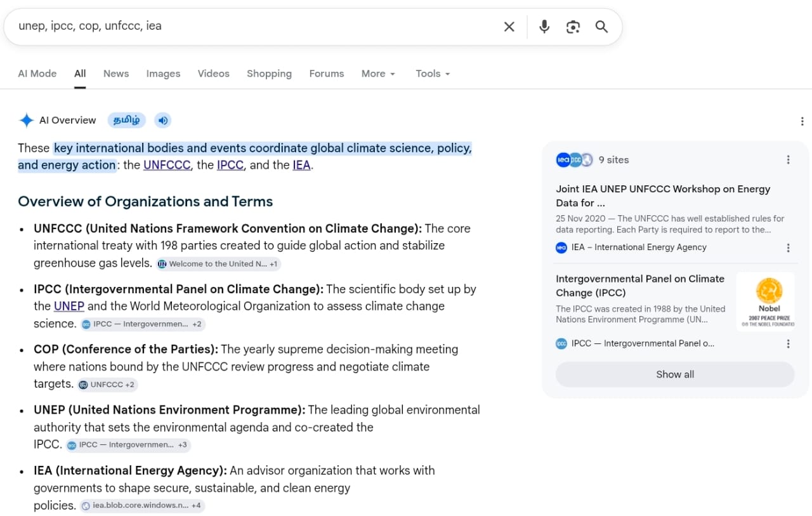Click the 25 Nov 2020 snippet text
Screen dimensions: 812x516
click(x=670, y=224)
